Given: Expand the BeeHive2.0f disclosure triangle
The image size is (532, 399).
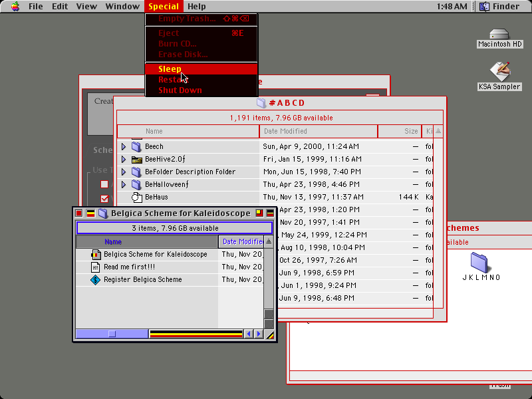Looking at the screenshot, I should pos(124,159).
